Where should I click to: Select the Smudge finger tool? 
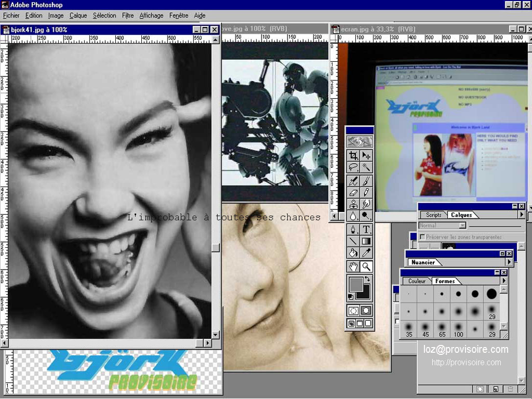coord(366,204)
